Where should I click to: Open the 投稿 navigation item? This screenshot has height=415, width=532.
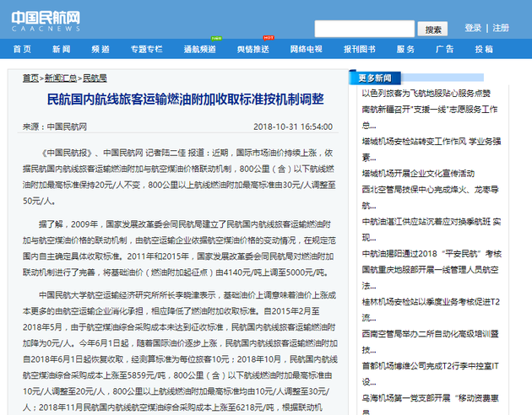point(484,49)
